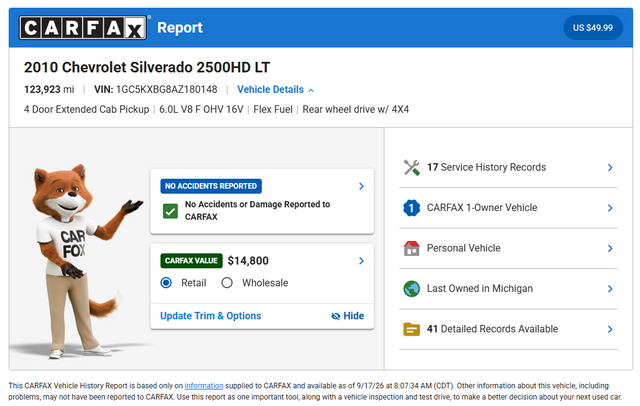
Task: Click the wrench service history icon
Action: coord(411,167)
